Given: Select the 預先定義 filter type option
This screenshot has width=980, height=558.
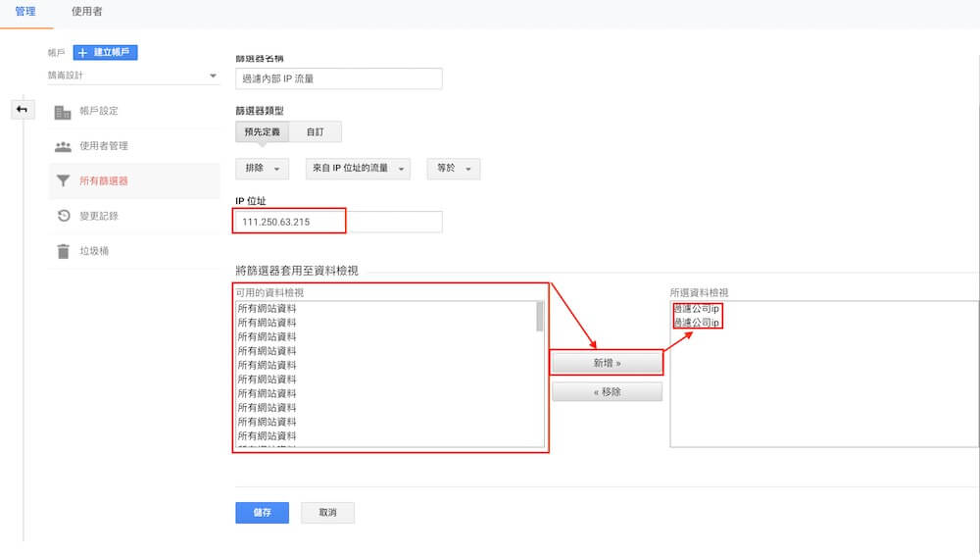Looking at the screenshot, I should [263, 132].
